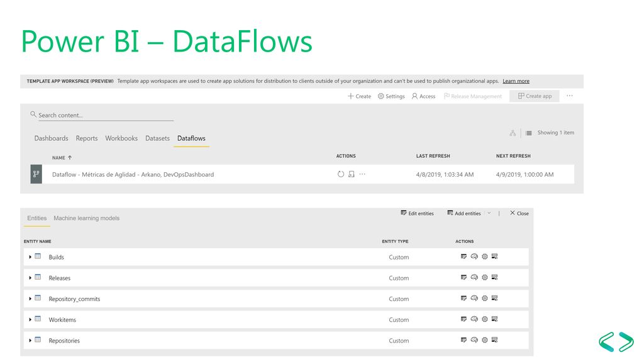Apply ML model to the Repositories entity
The image size is (644, 362).
474,340
